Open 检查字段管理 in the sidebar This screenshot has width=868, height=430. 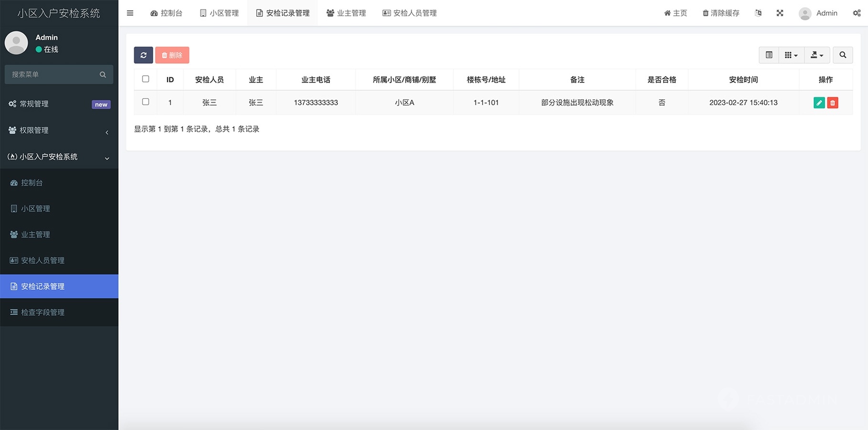(x=42, y=312)
